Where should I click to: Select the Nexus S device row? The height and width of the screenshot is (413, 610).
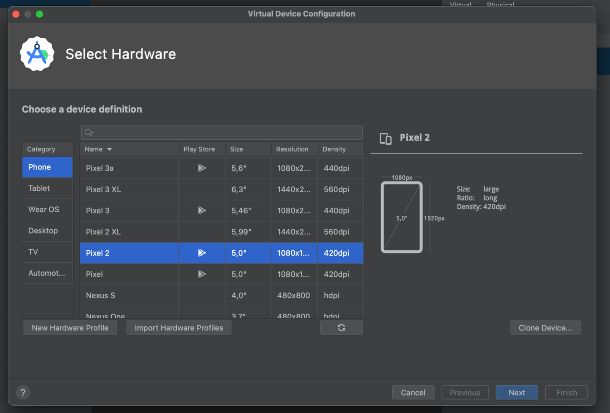pos(222,295)
